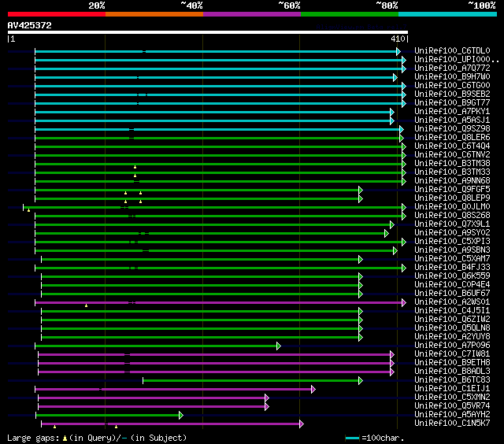The width and height of the screenshot is (504, 444).
Task: Click the cyan UniRef100_C6TDL0 alignment bar
Action: [x=215, y=51]
